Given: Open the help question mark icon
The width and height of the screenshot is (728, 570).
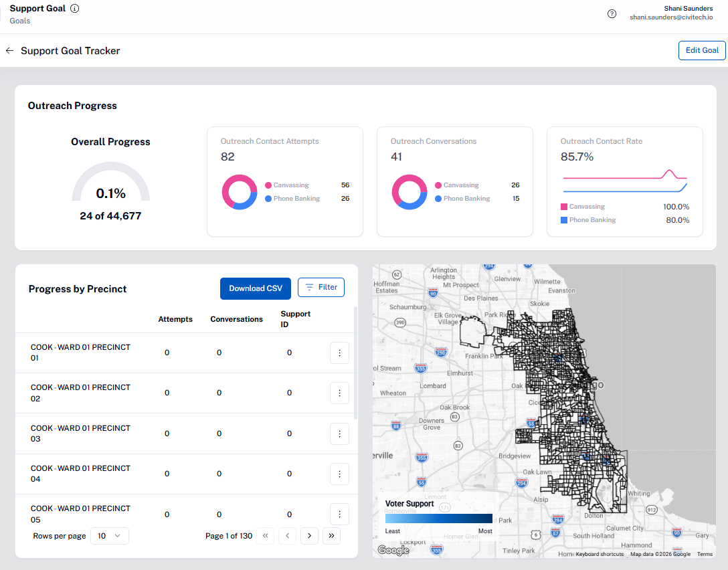Looking at the screenshot, I should point(612,14).
